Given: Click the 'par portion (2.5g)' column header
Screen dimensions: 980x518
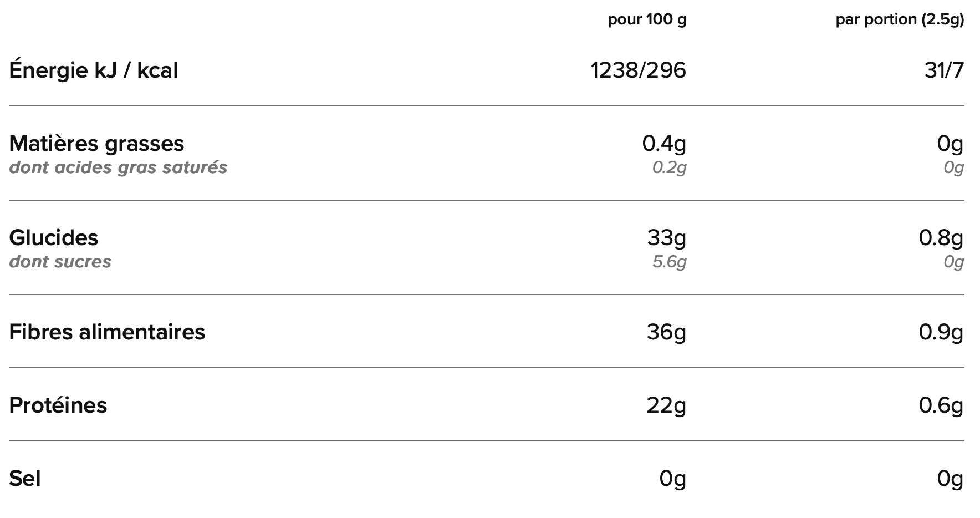Looking at the screenshot, I should click(900, 20).
